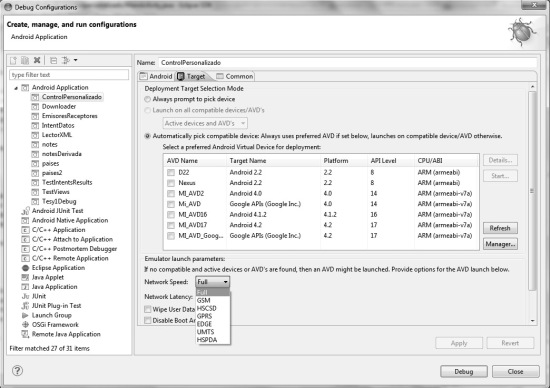Enable Disable Boot Animation checkbox
The width and height of the screenshot is (550, 388).
point(148,320)
